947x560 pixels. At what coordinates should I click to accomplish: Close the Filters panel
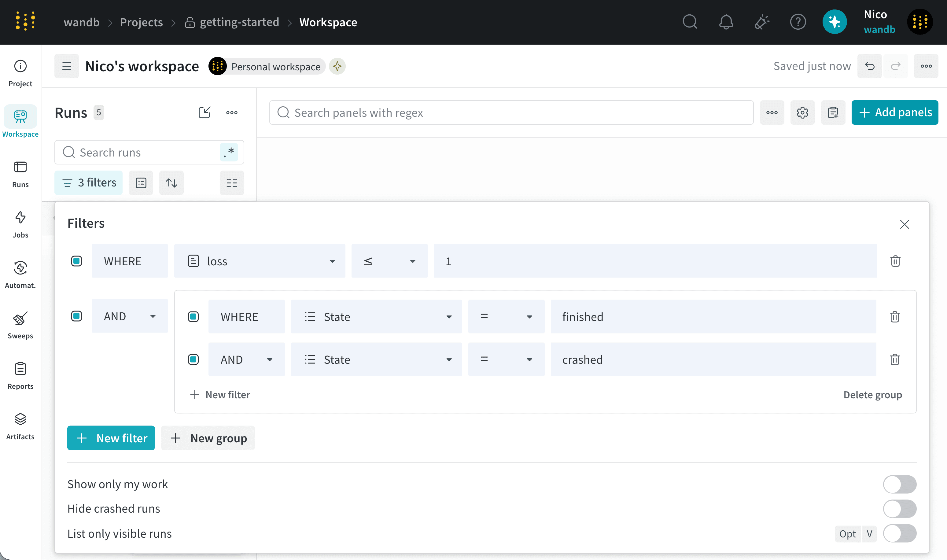(x=905, y=225)
